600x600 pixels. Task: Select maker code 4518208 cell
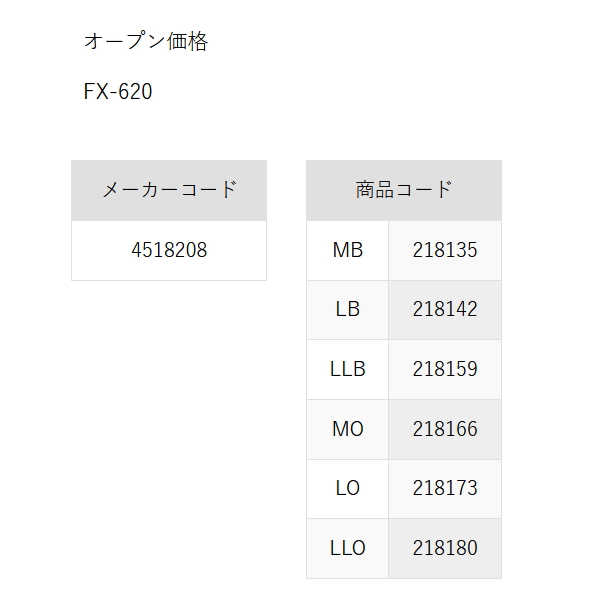[169, 250]
